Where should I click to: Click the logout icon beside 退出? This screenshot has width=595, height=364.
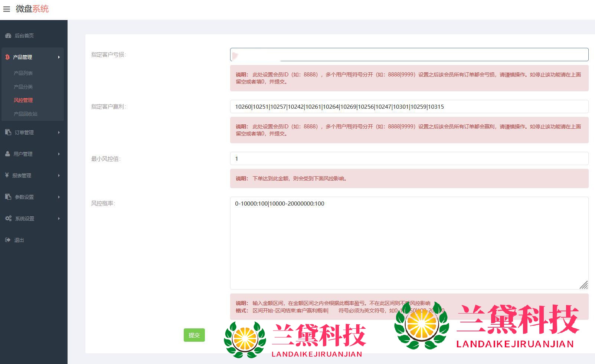tap(8, 240)
